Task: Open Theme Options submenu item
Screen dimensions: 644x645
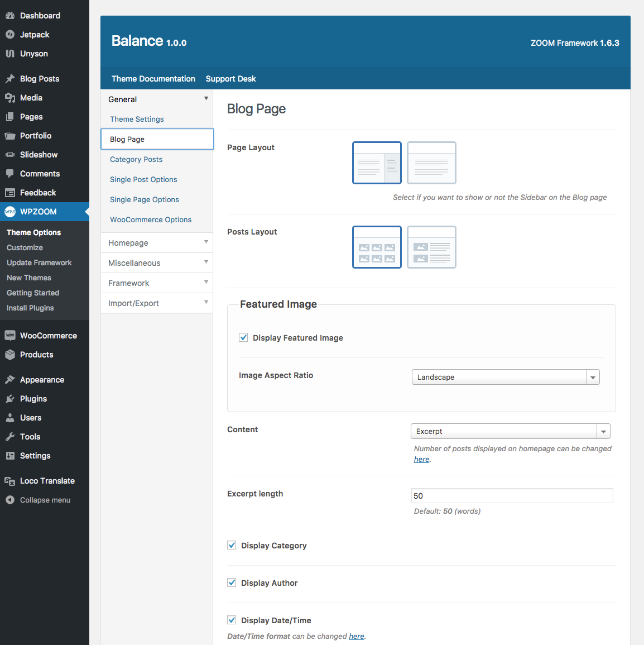Action: pyautogui.click(x=33, y=233)
